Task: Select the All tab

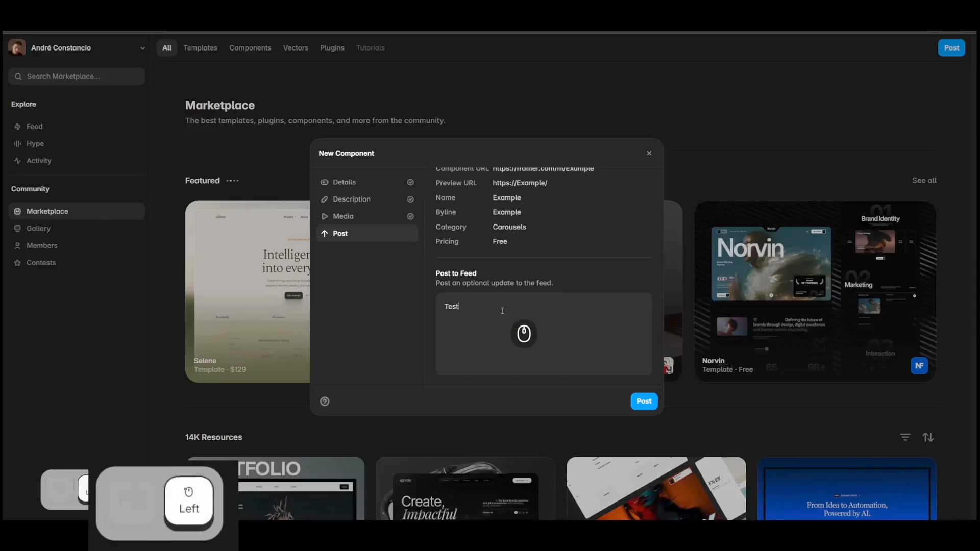Action: pos(167,48)
